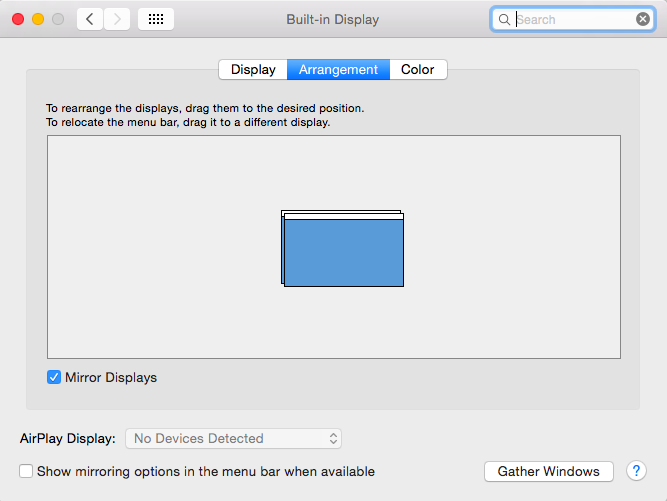667x501 pixels.
Task: Go back to the previous preference pane
Action: (90, 19)
